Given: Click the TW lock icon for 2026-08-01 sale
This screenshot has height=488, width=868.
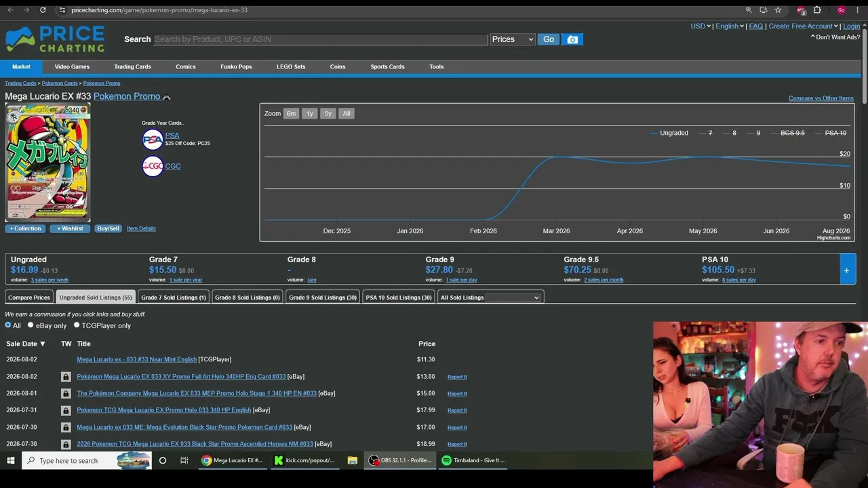Looking at the screenshot, I should [x=66, y=394].
